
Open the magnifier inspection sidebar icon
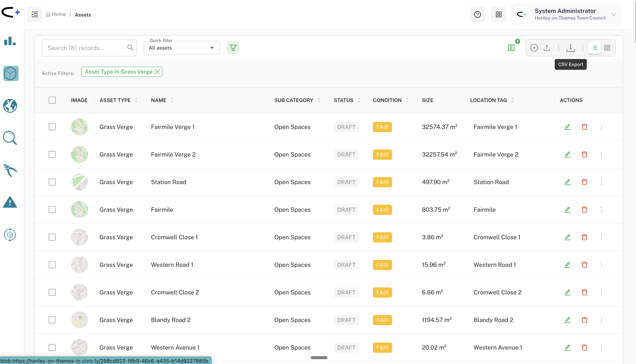coord(10,138)
